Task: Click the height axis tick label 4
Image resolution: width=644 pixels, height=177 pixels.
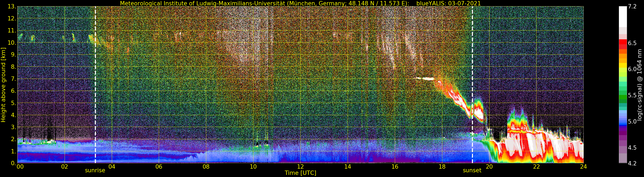Action: pos(14,115)
